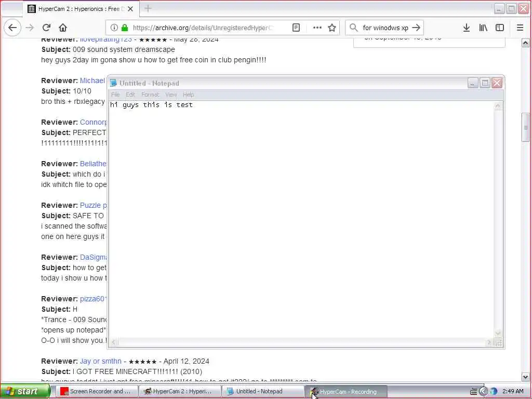Expand hidden system tray icons arrow
Screen dimensions: 532x399
(484, 392)
